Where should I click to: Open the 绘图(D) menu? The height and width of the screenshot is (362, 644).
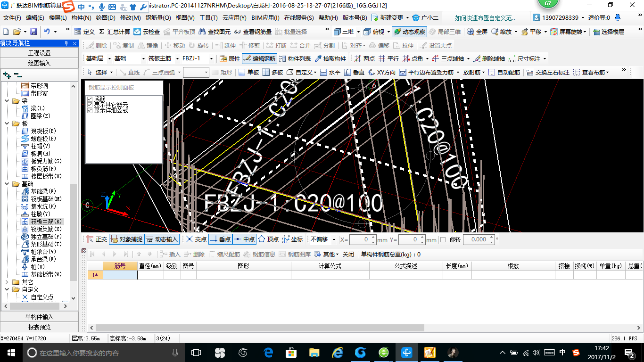105,18
